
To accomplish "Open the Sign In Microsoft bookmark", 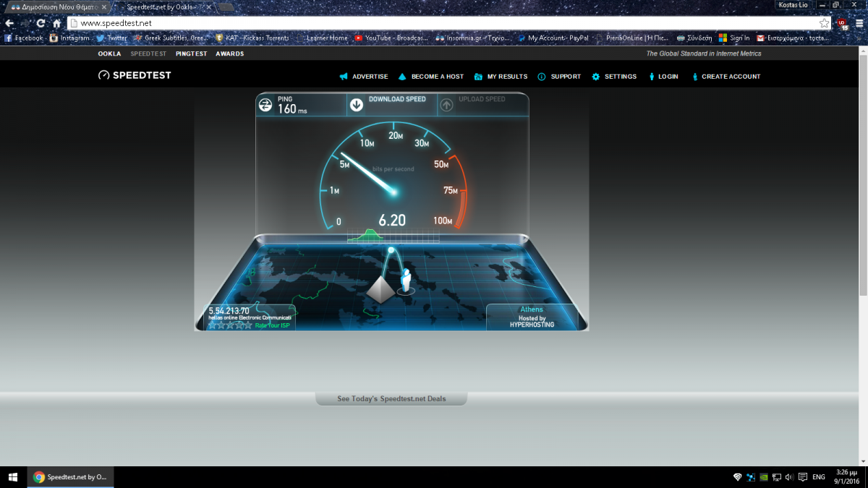I will 734,38.
